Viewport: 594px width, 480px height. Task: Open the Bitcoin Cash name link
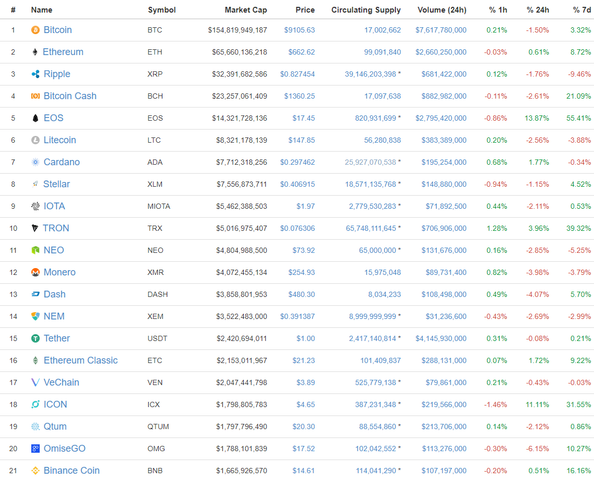point(70,96)
